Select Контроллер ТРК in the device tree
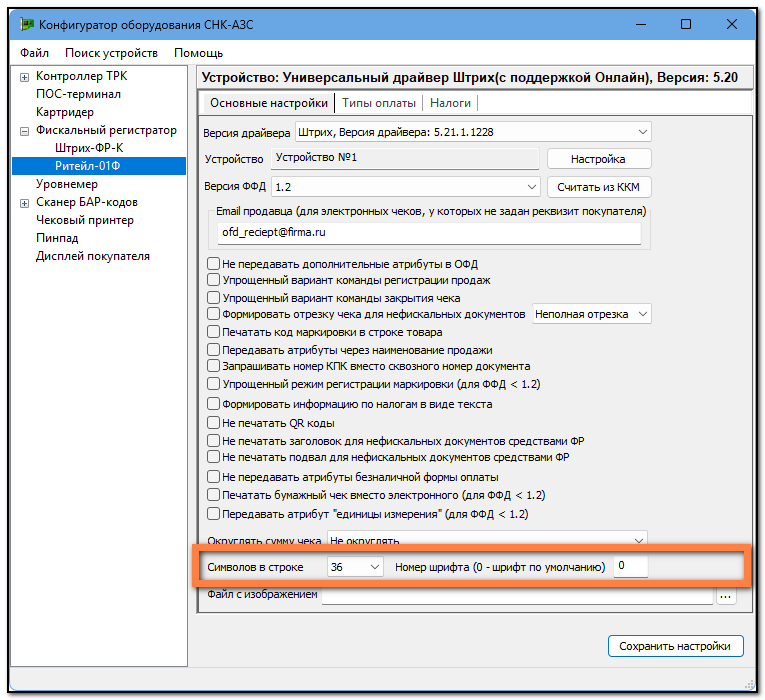 pyautogui.click(x=81, y=76)
